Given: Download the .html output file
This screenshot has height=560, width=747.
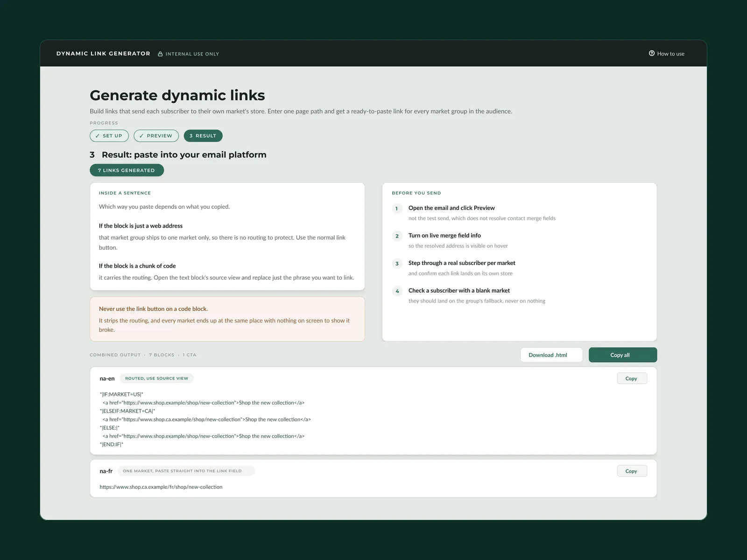Looking at the screenshot, I should 551,355.
